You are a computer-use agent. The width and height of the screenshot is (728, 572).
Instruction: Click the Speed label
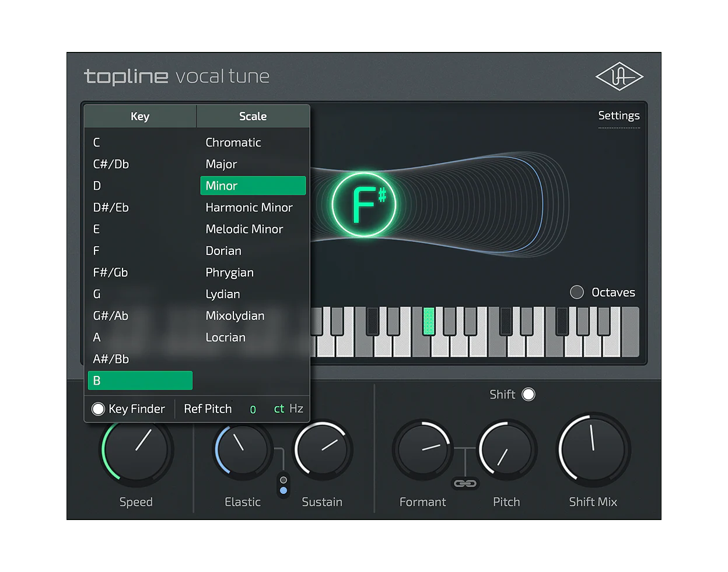(136, 502)
